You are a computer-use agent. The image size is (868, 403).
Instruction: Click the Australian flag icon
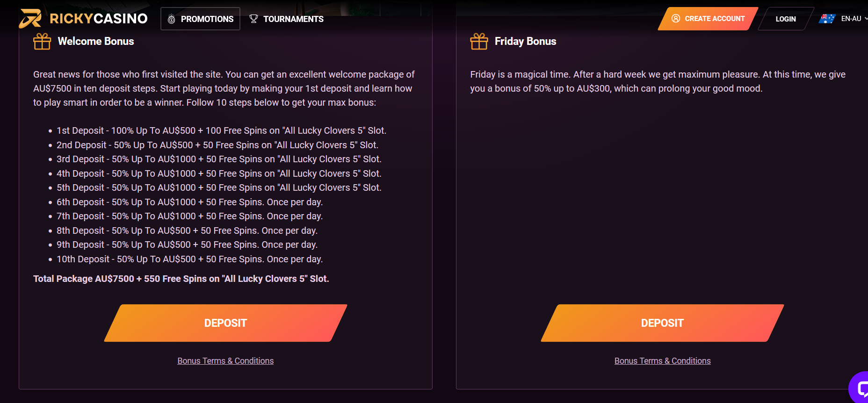click(827, 19)
